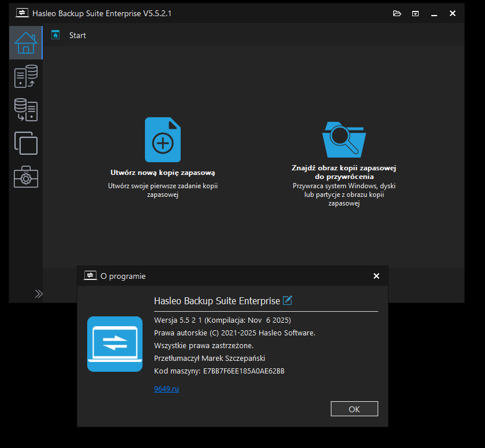Open the 9649.ru link

[166, 389]
